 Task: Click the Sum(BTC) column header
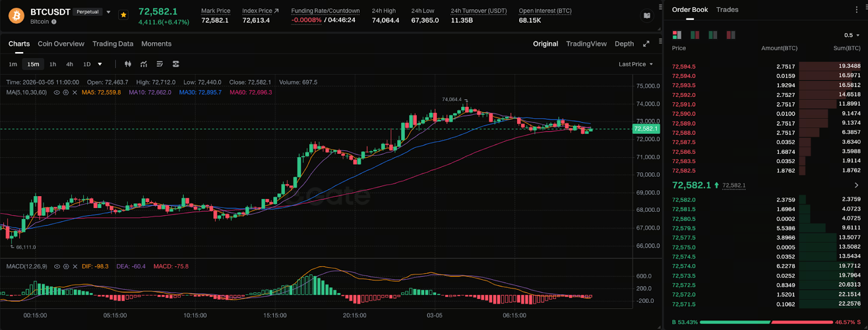click(847, 48)
